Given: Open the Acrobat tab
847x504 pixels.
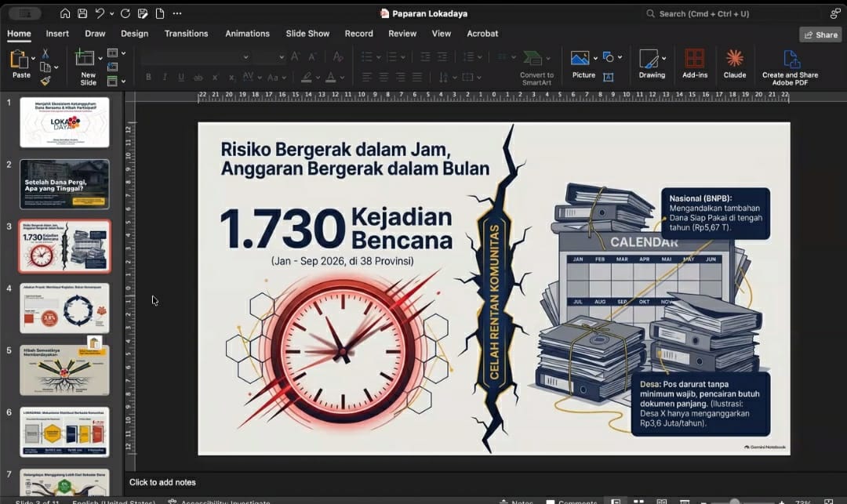Looking at the screenshot, I should click(x=482, y=34).
